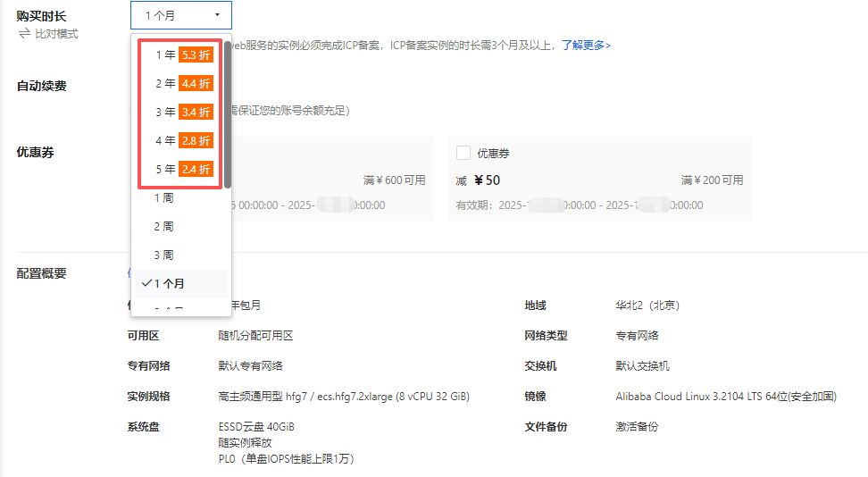Tick the ¥50 优惠券 checkbox
Image resolution: width=868 pixels, height=477 pixels.
(x=463, y=153)
